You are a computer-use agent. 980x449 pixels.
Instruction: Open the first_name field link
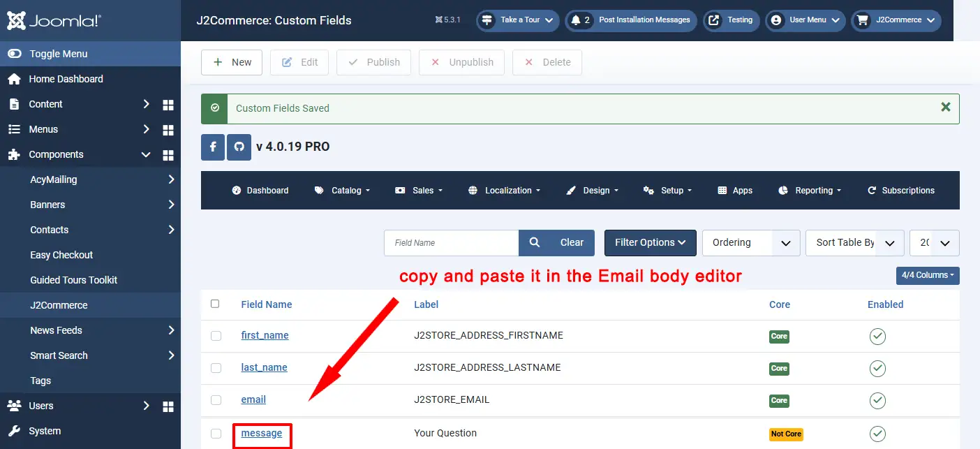point(265,335)
